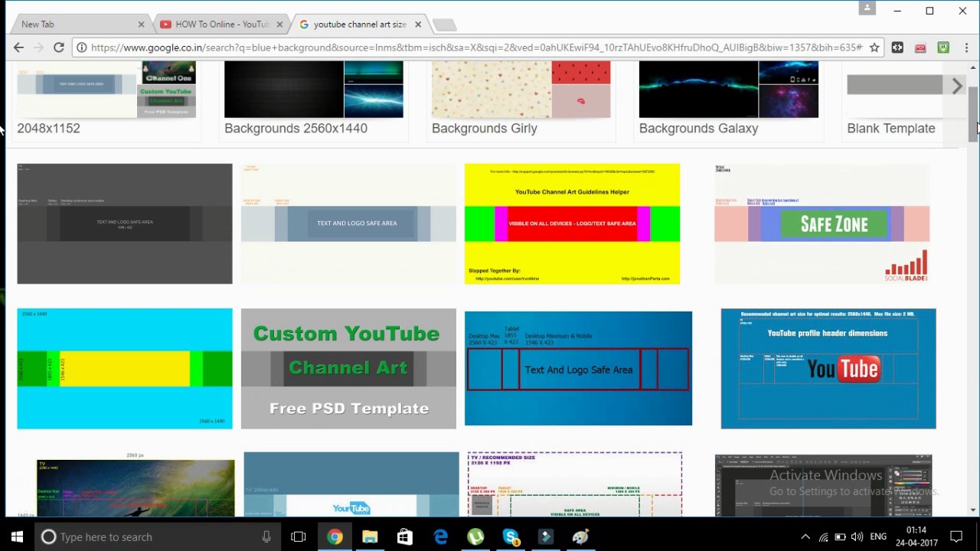Open the page info icon in address bar
980x551 pixels.
81,47
